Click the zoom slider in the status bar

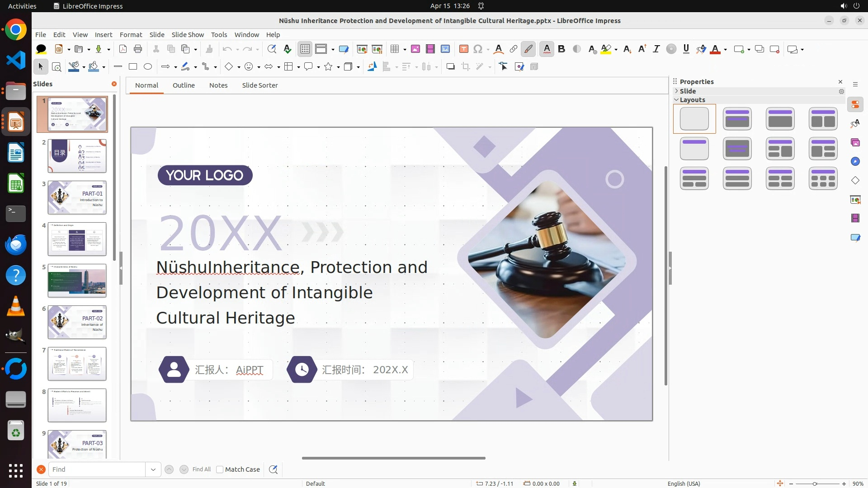[815, 484]
